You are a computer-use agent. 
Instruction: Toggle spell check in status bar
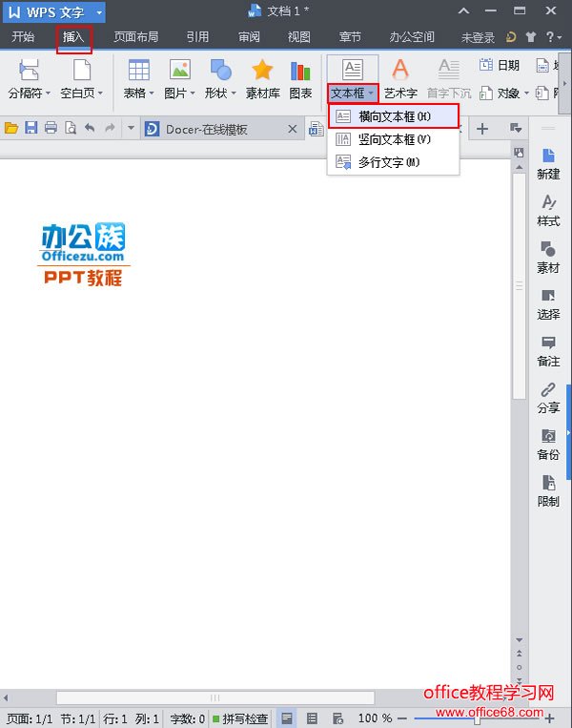(x=240, y=718)
